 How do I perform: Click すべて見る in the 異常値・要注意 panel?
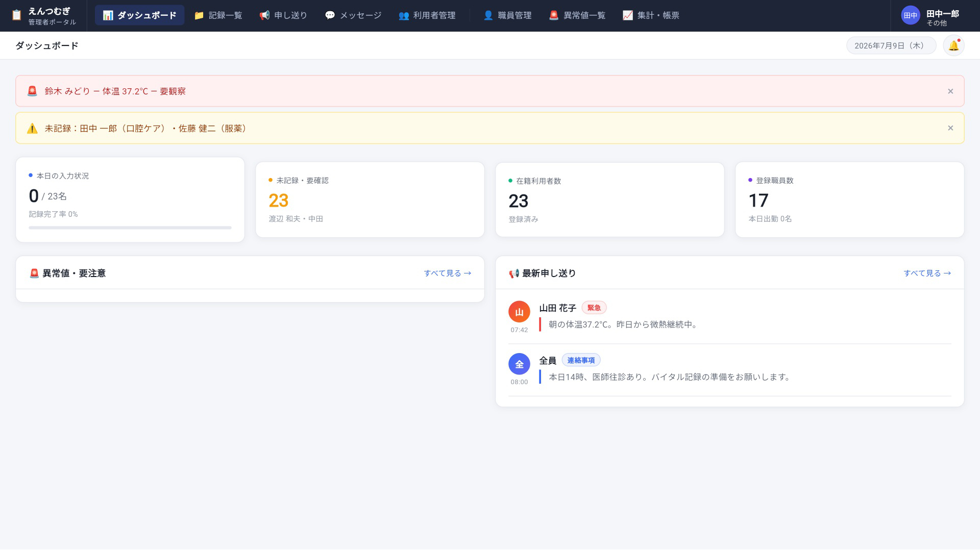(448, 273)
